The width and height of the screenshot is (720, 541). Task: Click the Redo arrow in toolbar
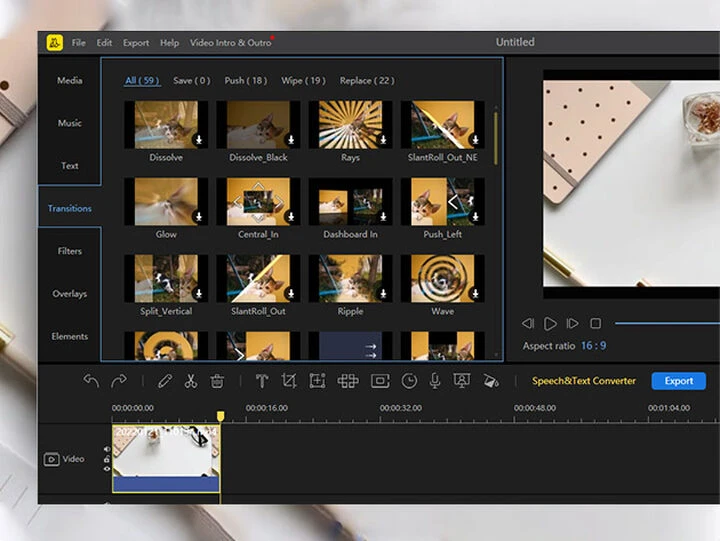(x=119, y=381)
